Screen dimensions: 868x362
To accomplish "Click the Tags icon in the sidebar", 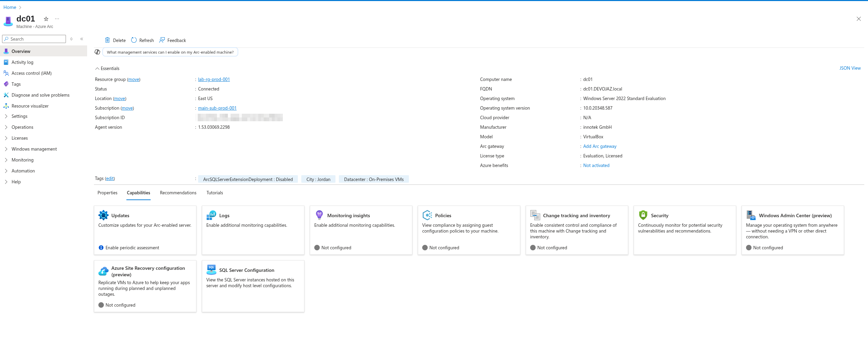I will tap(6, 84).
